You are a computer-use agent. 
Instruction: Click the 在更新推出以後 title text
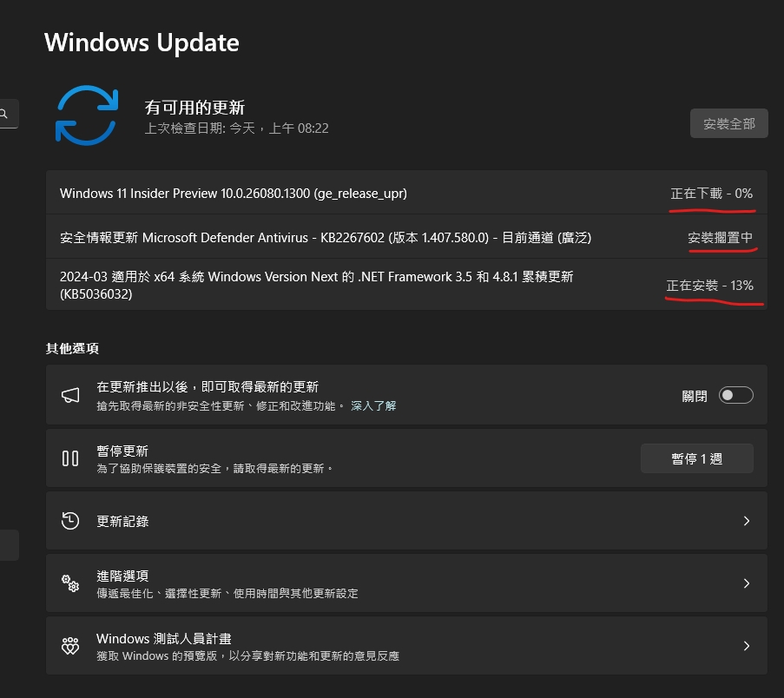point(208,386)
